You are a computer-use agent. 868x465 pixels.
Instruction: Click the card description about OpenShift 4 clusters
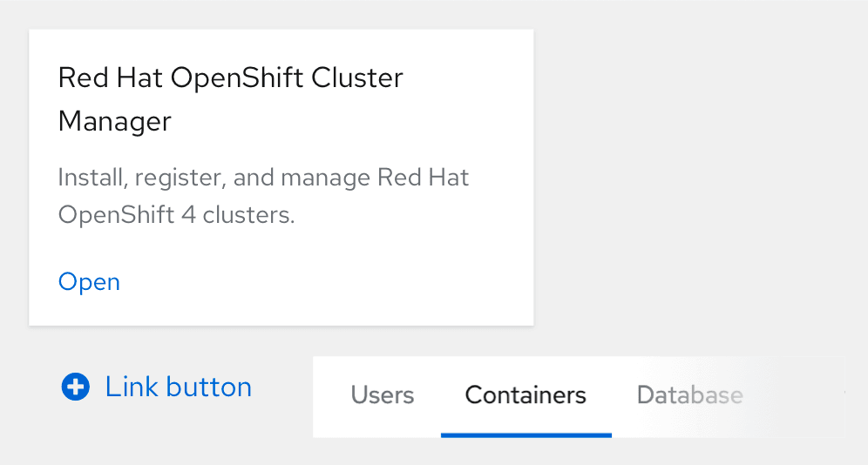(x=263, y=196)
